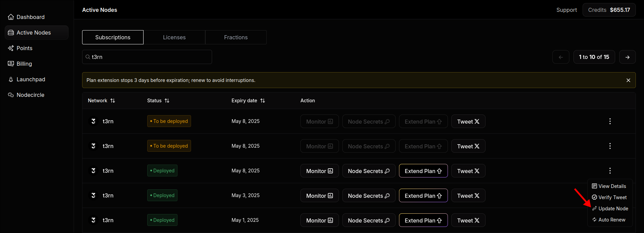Choose Verify Tweet from the context menu
The image size is (644, 233).
pos(609,197)
